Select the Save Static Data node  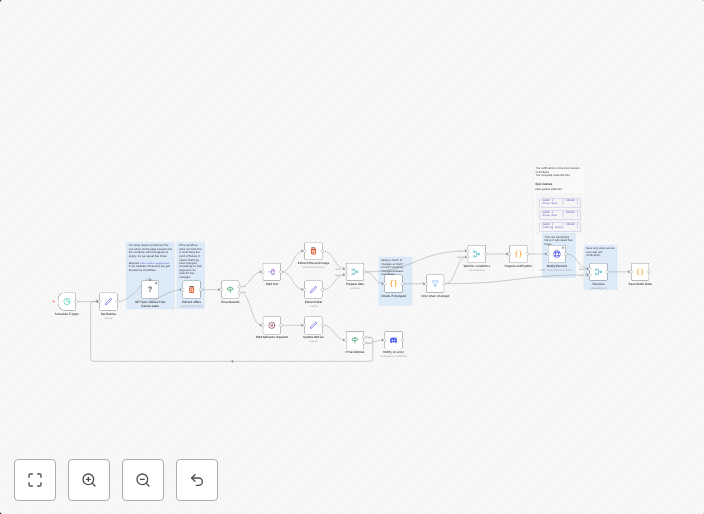point(640,271)
